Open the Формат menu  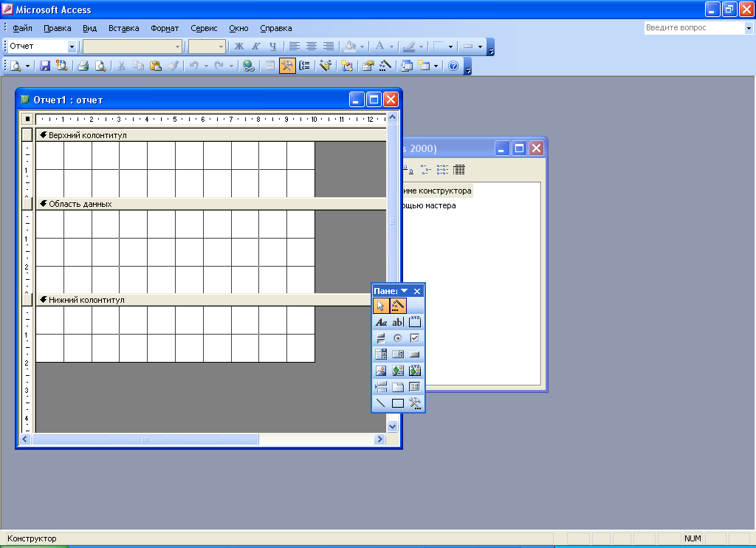[165, 29]
